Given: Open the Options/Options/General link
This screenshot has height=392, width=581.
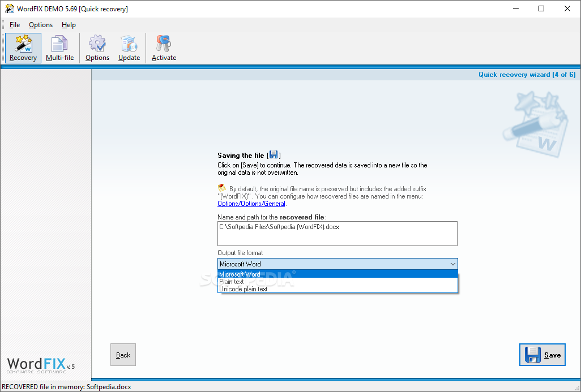Looking at the screenshot, I should pos(251,204).
